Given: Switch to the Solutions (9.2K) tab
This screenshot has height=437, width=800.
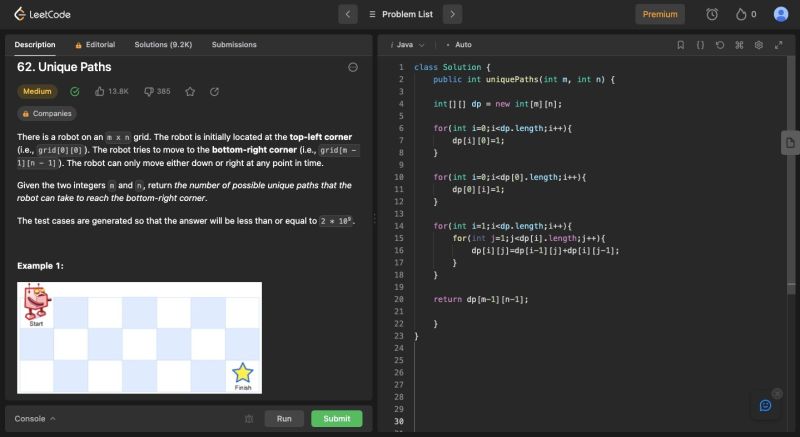Looking at the screenshot, I should coord(165,45).
